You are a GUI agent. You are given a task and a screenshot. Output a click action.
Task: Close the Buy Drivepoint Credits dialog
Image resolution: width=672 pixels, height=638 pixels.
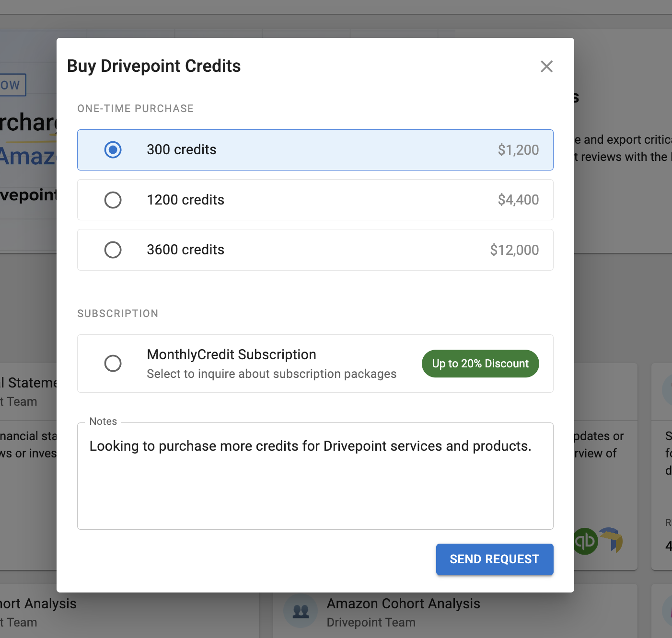[546, 67]
